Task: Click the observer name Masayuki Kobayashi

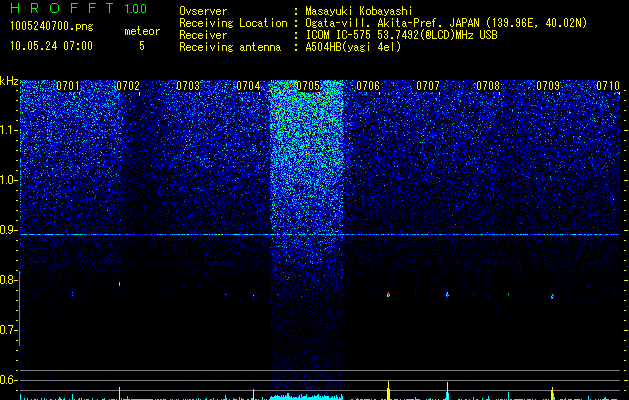Action: click(359, 11)
